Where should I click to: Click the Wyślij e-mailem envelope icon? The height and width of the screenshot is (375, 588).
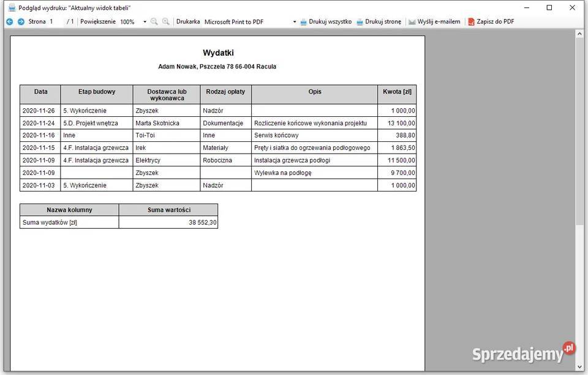tap(412, 21)
